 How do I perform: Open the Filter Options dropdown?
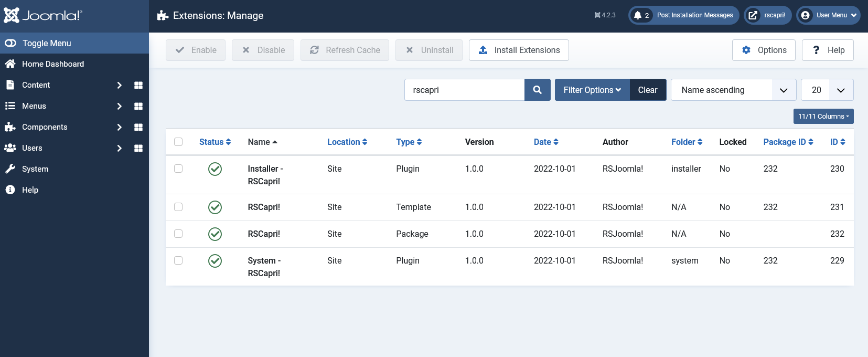click(x=592, y=90)
